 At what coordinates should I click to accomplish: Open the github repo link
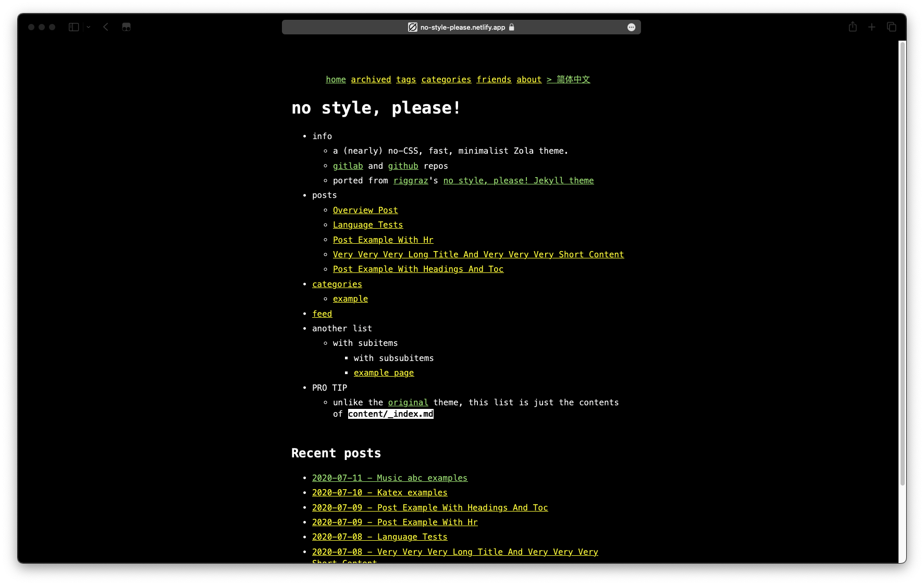(x=403, y=166)
